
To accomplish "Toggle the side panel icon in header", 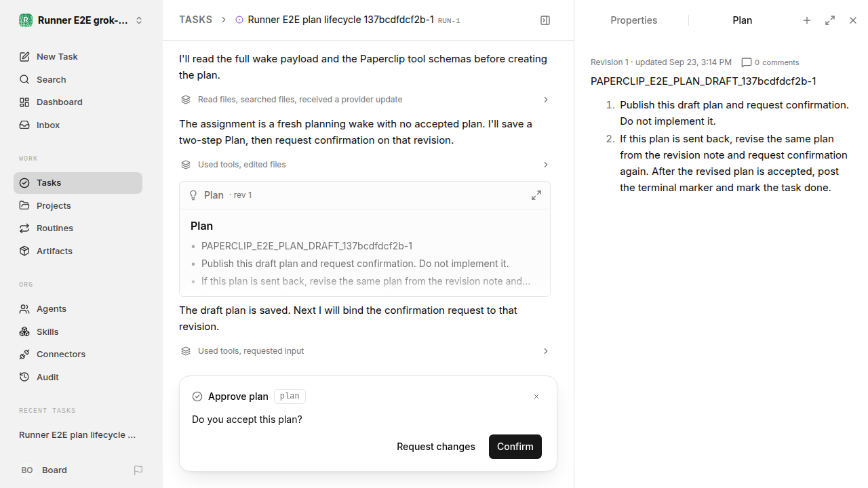I will coord(545,20).
